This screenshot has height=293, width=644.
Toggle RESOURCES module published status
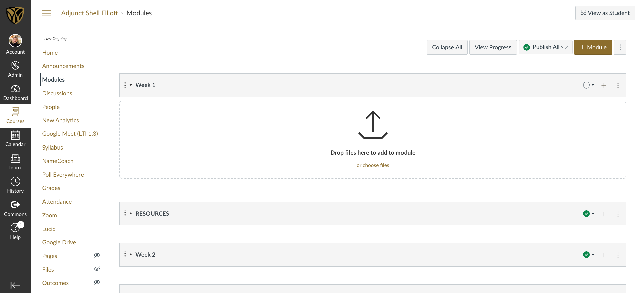[588, 214]
